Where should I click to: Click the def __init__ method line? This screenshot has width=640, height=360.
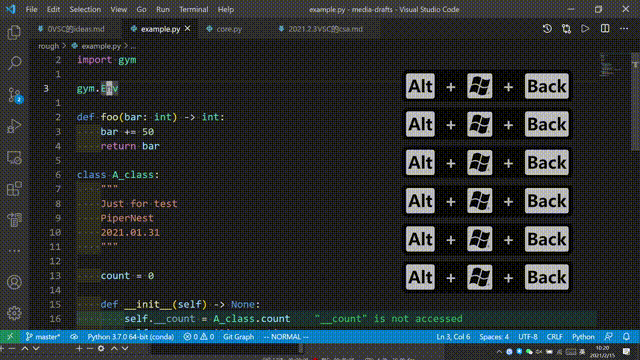pyautogui.click(x=180, y=304)
